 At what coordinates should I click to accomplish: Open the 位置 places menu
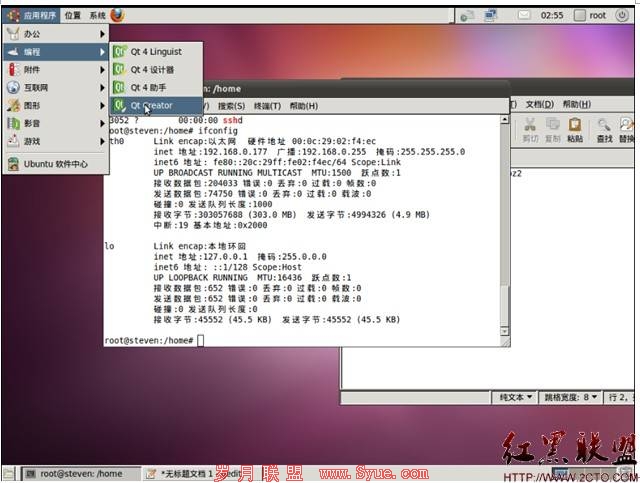tap(73, 16)
